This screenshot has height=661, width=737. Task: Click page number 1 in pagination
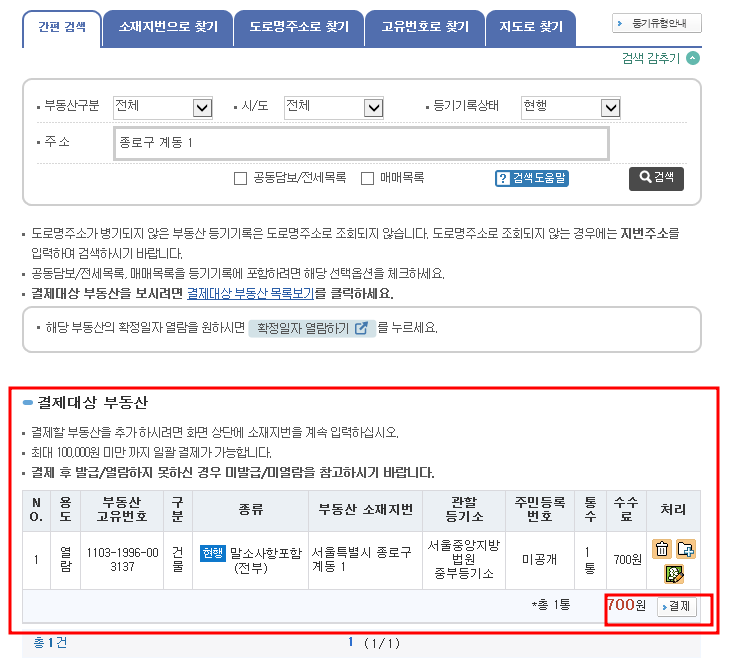point(350,642)
